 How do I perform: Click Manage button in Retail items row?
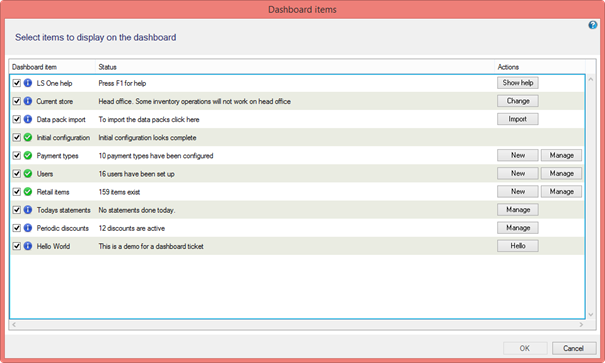point(561,191)
